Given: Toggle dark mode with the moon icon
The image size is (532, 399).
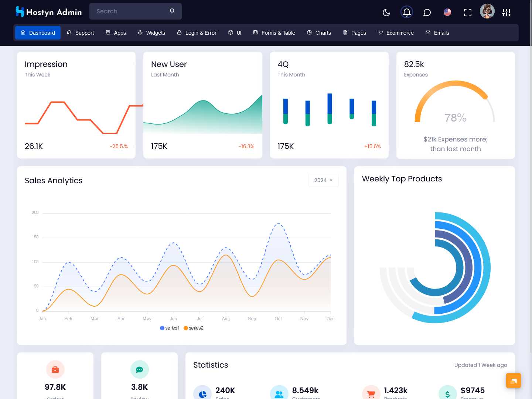Looking at the screenshot, I should pos(386,13).
